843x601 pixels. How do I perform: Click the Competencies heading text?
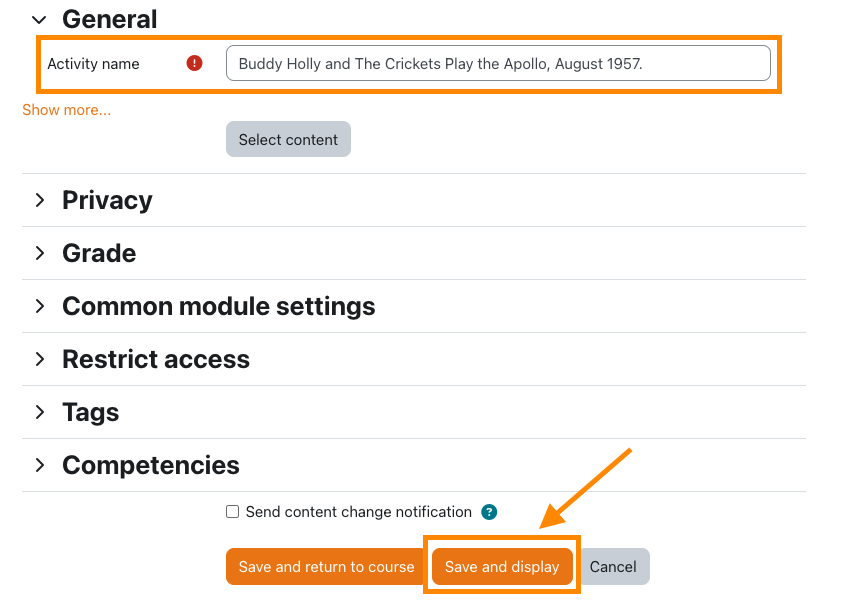(151, 465)
